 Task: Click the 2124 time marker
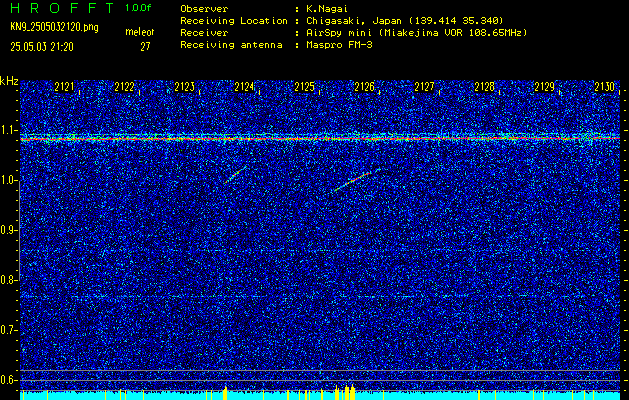click(x=244, y=87)
